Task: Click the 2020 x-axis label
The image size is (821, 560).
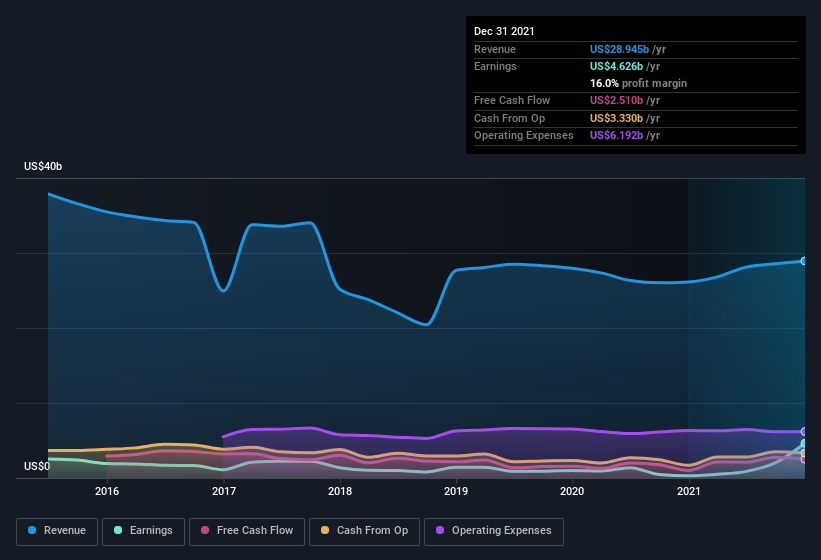Action: (x=572, y=491)
